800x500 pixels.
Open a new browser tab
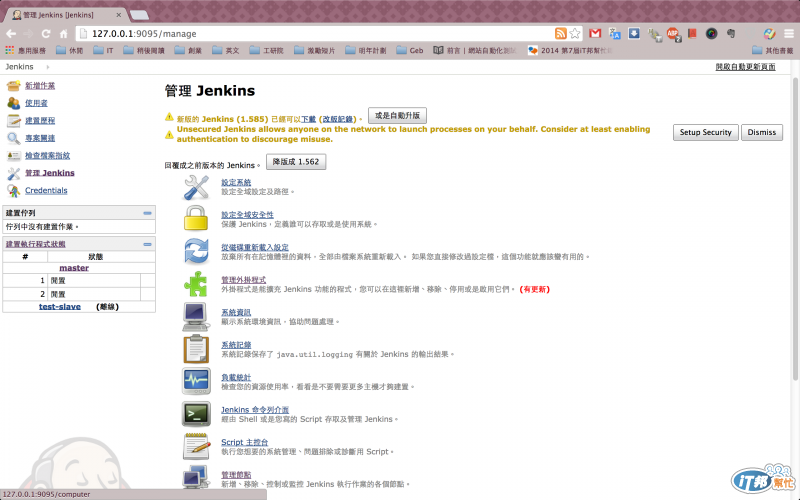[x=139, y=15]
